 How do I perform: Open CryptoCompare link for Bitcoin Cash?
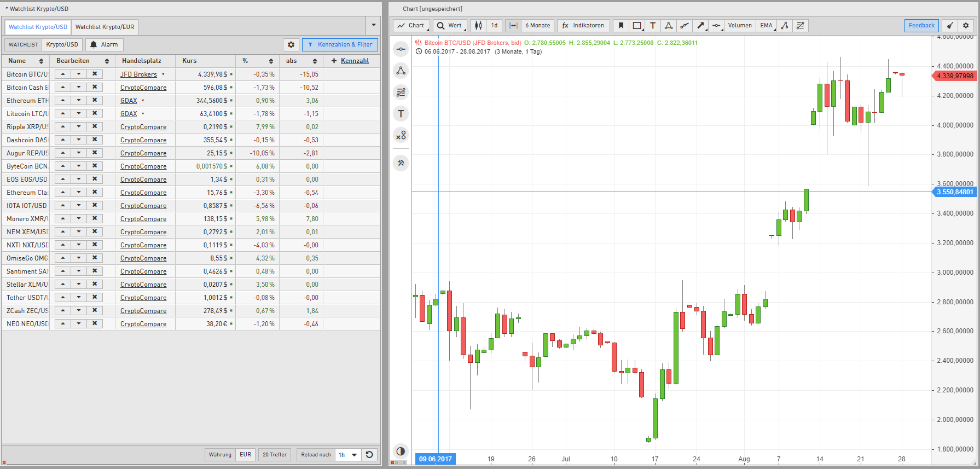coord(143,88)
